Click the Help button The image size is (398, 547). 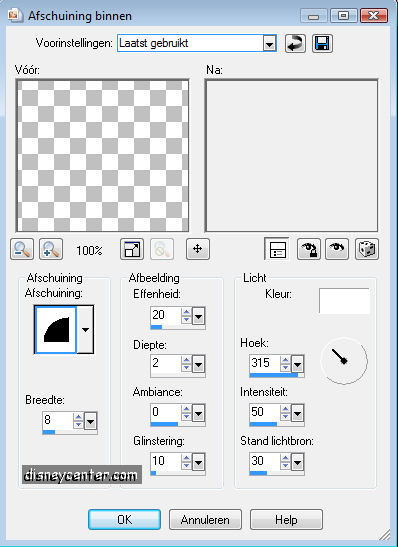(286, 520)
